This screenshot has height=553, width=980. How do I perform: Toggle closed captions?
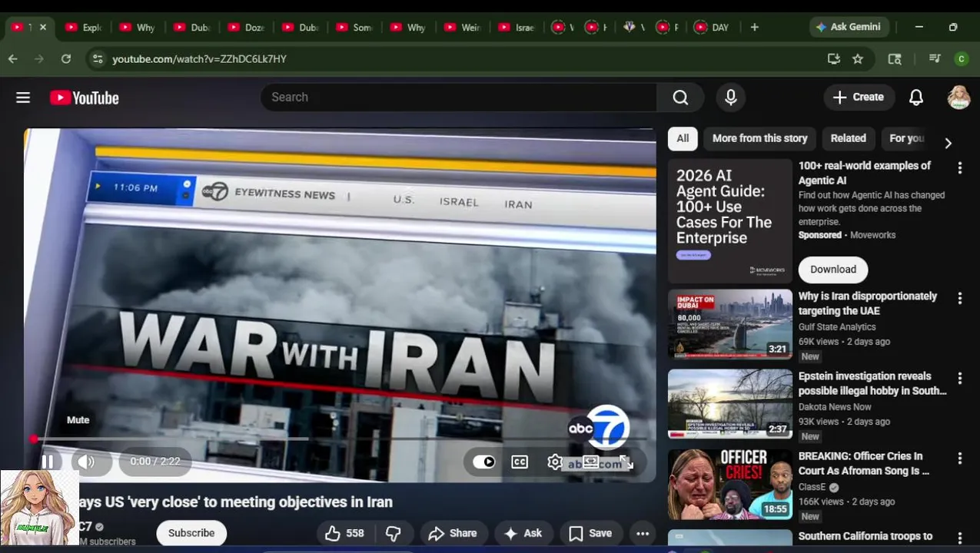(x=520, y=462)
